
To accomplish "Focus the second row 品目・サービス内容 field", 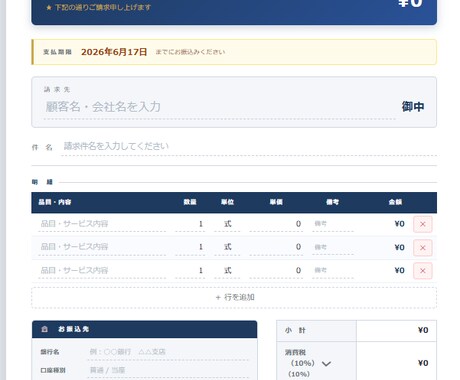I will [x=102, y=247].
